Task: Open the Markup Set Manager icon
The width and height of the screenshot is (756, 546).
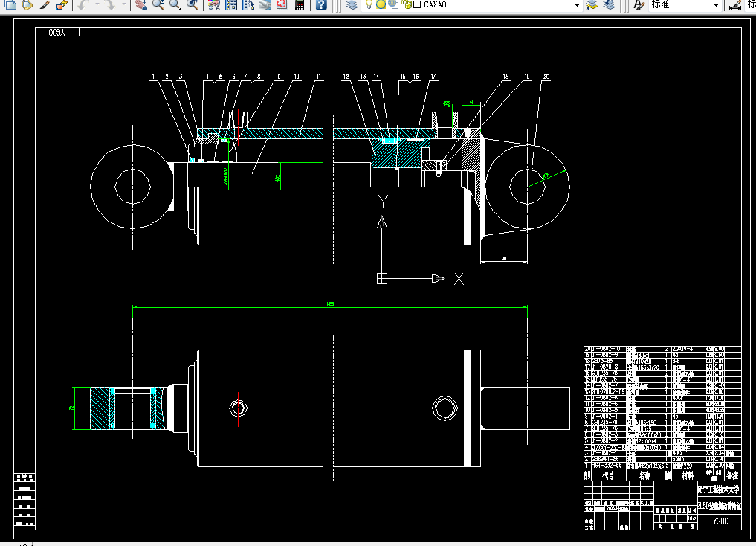Action: point(282,4)
